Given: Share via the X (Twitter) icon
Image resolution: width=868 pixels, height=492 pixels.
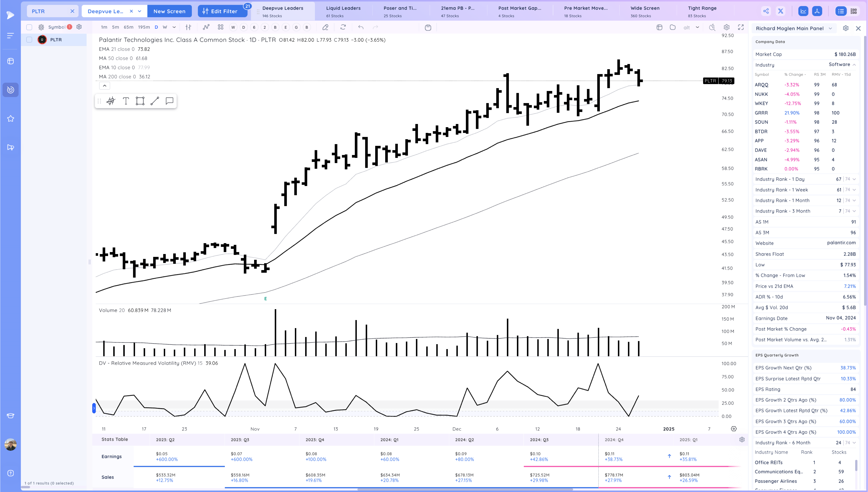Looking at the screenshot, I should coord(781,11).
